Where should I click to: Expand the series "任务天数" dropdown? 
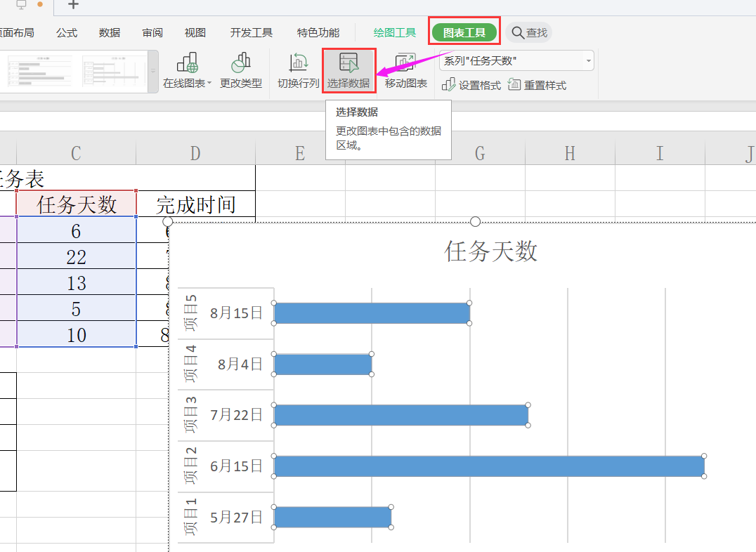tap(589, 60)
